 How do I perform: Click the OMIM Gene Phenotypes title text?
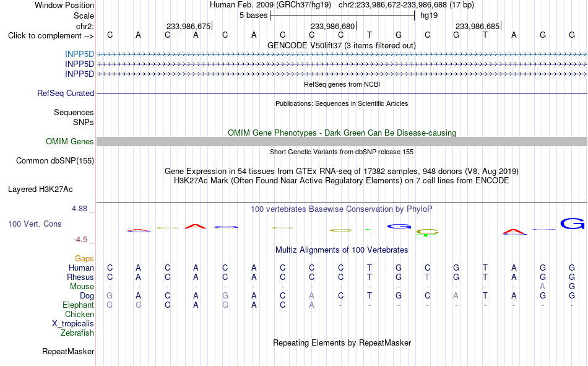point(342,133)
